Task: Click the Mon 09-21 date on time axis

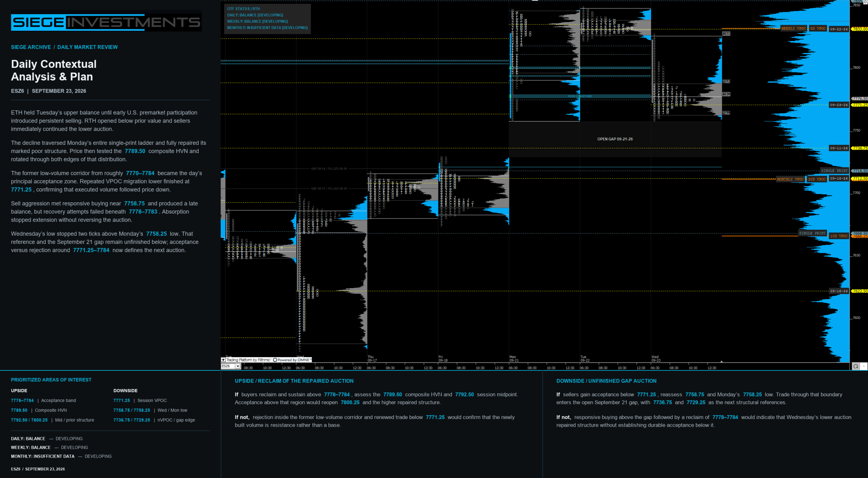Action: click(x=514, y=359)
